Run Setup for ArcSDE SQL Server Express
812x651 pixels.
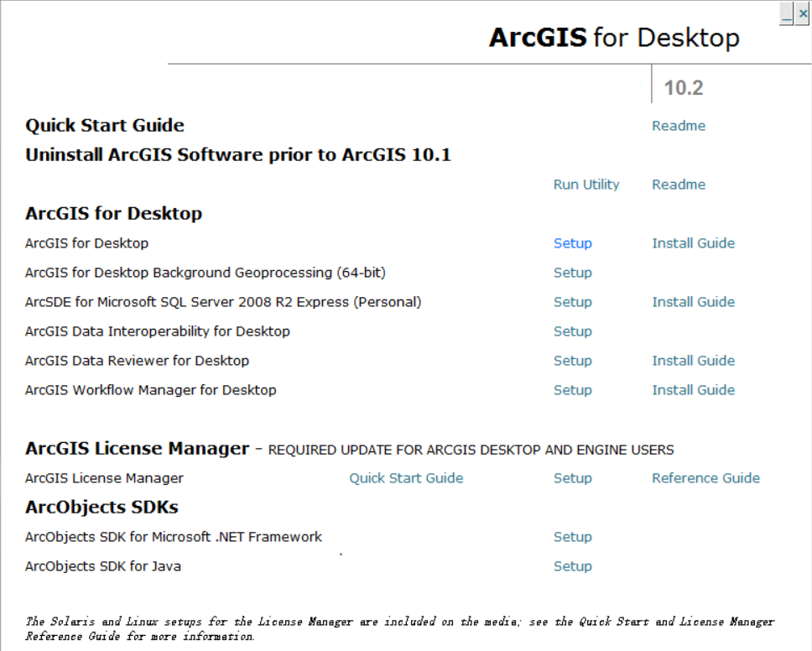point(573,302)
